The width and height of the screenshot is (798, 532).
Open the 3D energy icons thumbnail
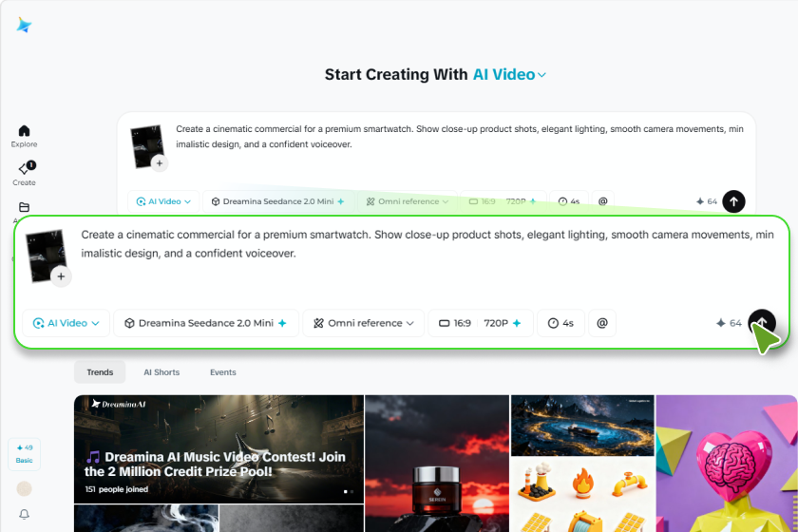[x=582, y=495]
